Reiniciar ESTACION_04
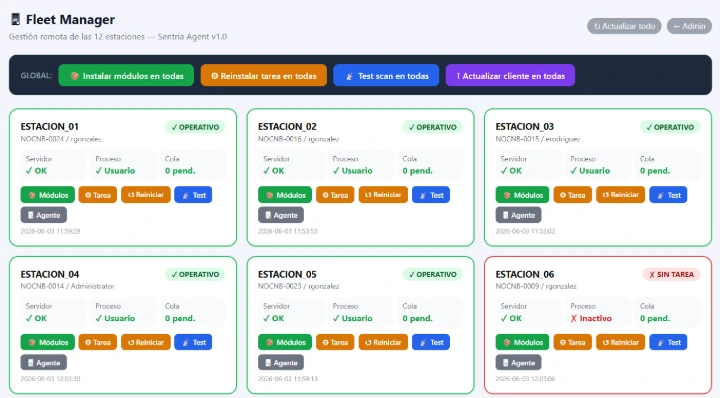The image size is (720, 398). (146, 342)
